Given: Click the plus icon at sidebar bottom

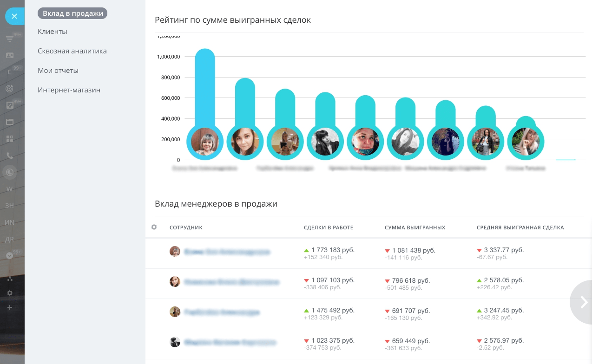Looking at the screenshot, I should coord(10,308).
